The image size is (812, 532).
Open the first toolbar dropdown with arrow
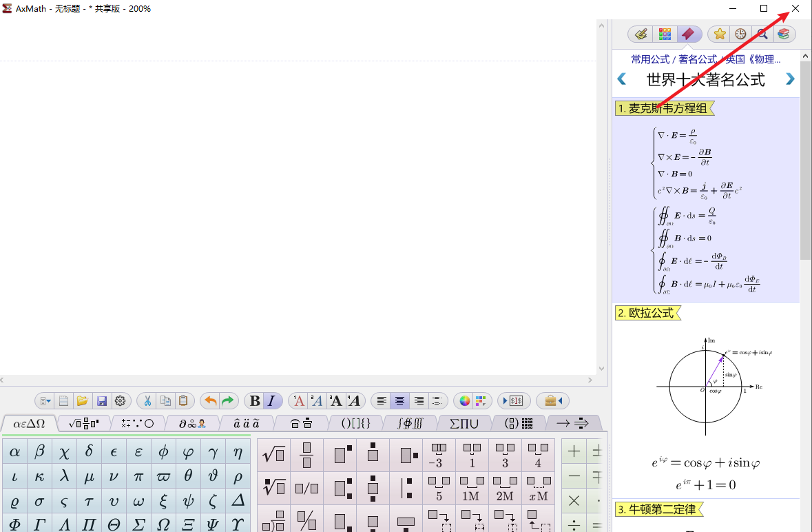point(45,401)
